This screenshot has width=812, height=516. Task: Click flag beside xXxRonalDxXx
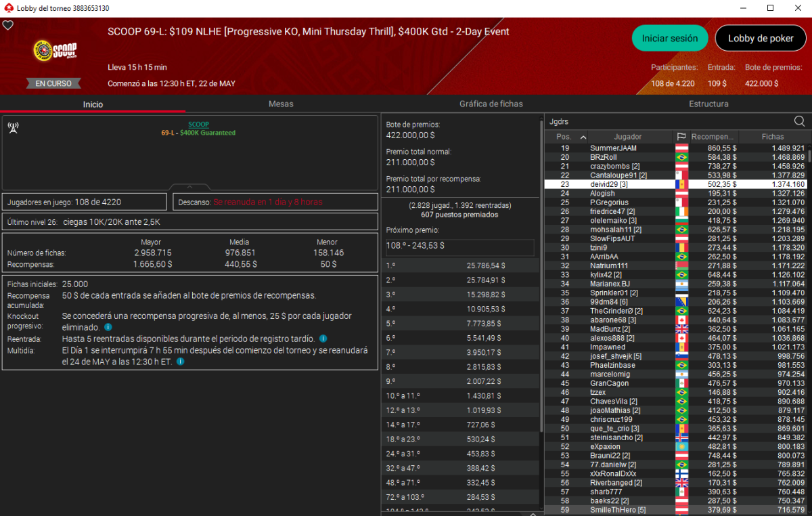(681, 474)
